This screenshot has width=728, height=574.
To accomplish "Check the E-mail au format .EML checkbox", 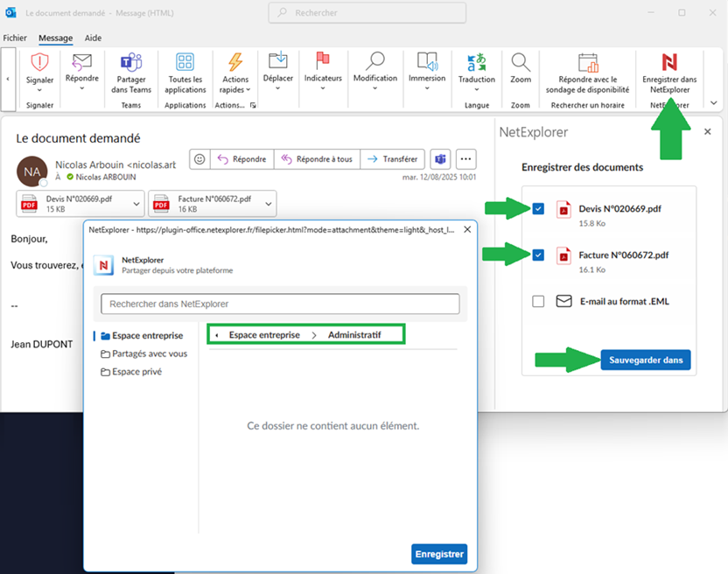I will (538, 301).
